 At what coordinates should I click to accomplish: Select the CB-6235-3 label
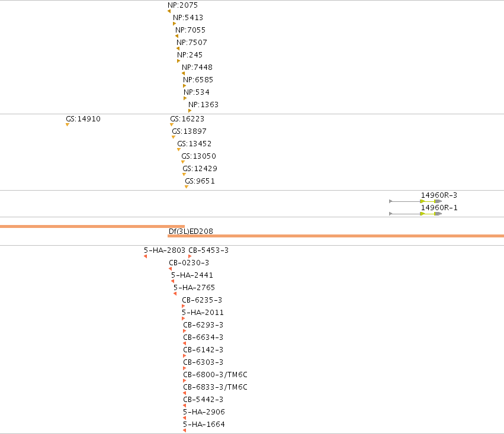(x=202, y=300)
